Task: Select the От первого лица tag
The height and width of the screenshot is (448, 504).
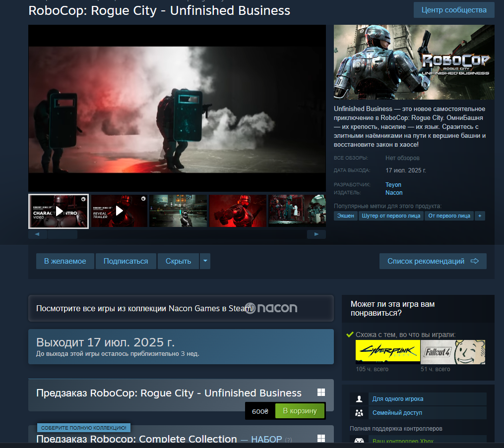Action: [449, 216]
